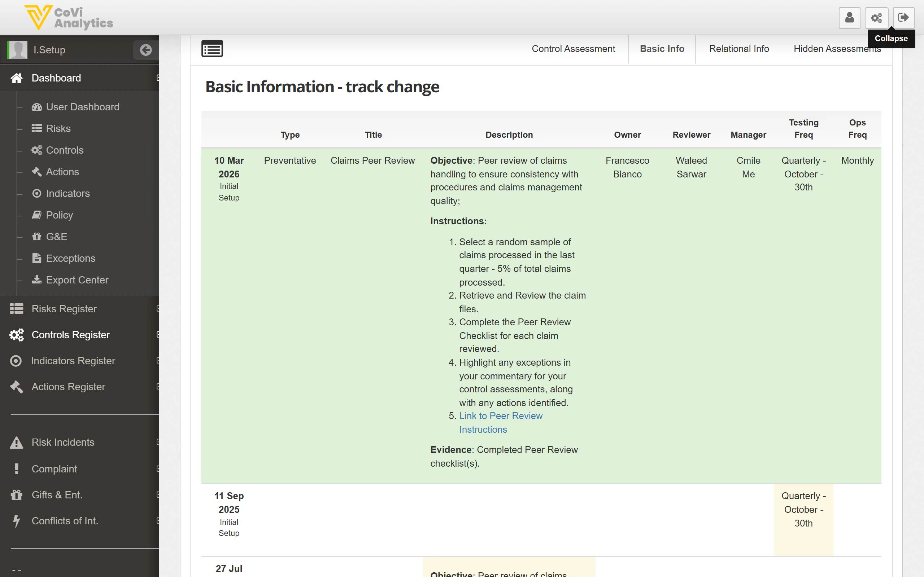Open the Export Center download icon
924x577 pixels.
click(x=37, y=280)
